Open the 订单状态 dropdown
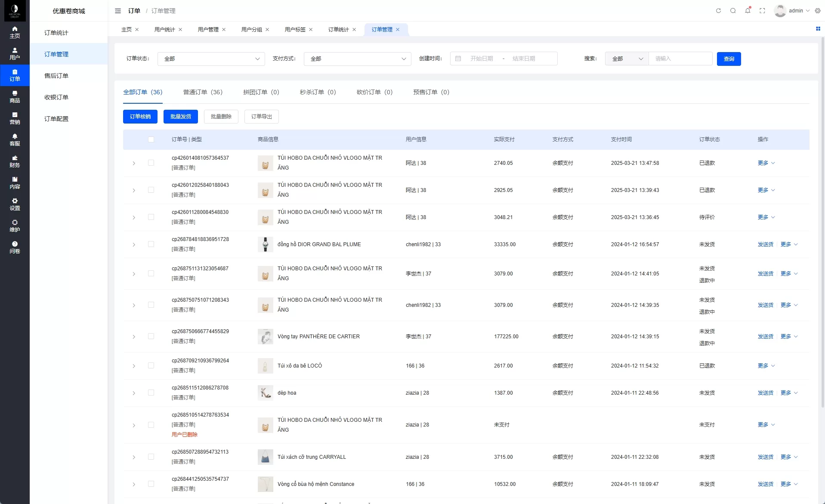The height and width of the screenshot is (504, 825). [x=211, y=59]
